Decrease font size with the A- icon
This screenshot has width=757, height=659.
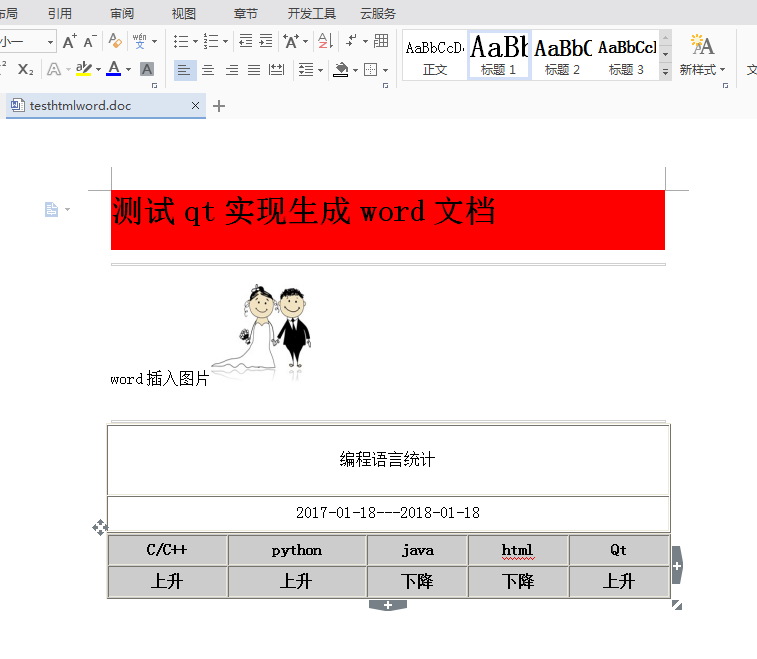click(90, 42)
